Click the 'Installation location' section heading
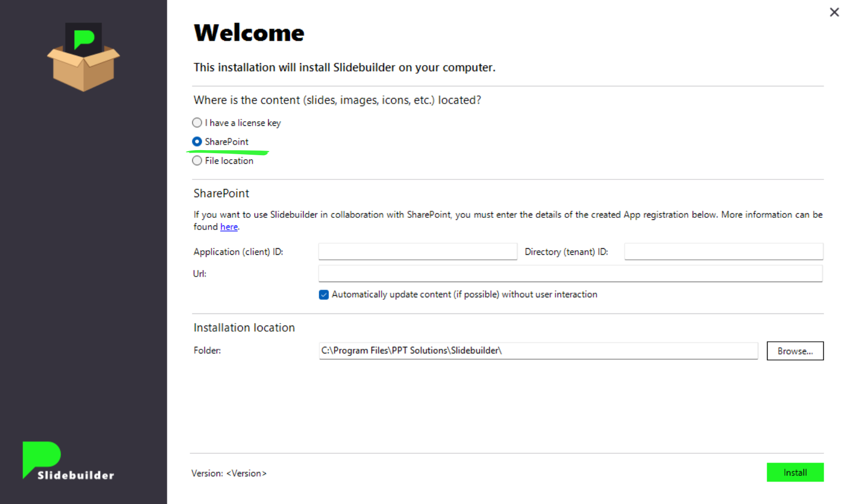Viewport: 846px width, 504px height. tap(244, 328)
